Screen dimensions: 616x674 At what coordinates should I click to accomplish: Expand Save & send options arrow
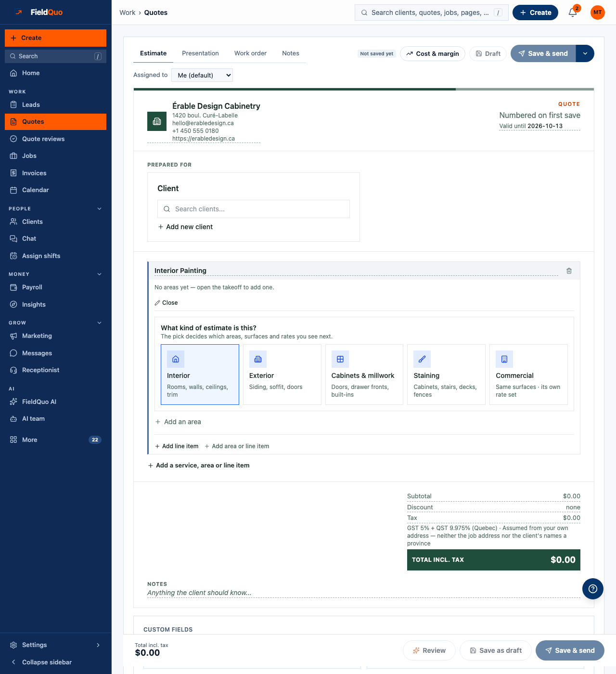click(x=585, y=53)
